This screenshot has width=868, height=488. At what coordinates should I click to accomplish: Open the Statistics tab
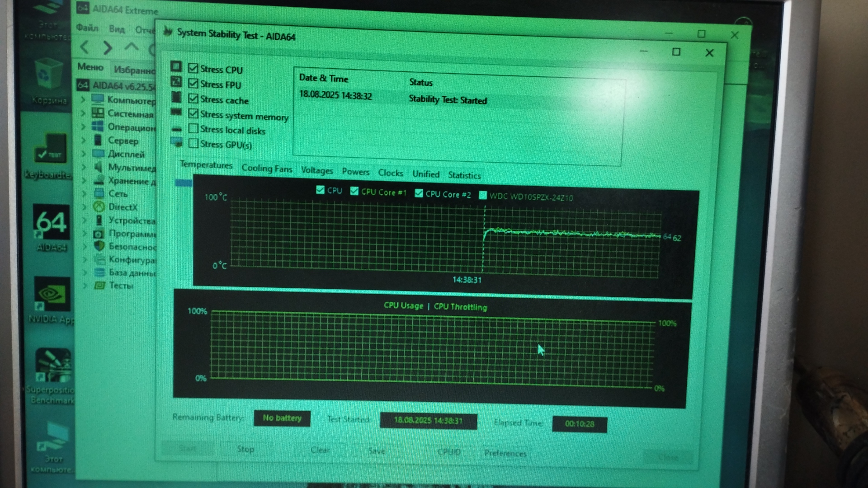pyautogui.click(x=464, y=175)
